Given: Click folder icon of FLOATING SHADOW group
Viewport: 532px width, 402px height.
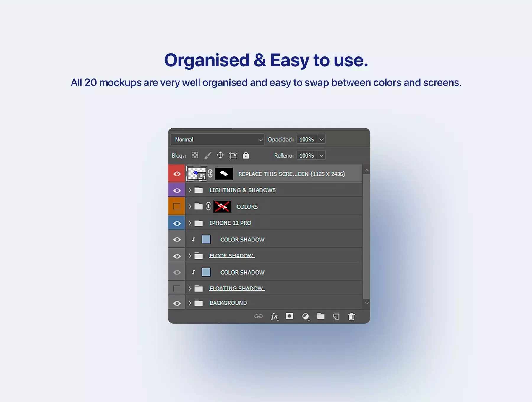Looking at the screenshot, I should 199,288.
